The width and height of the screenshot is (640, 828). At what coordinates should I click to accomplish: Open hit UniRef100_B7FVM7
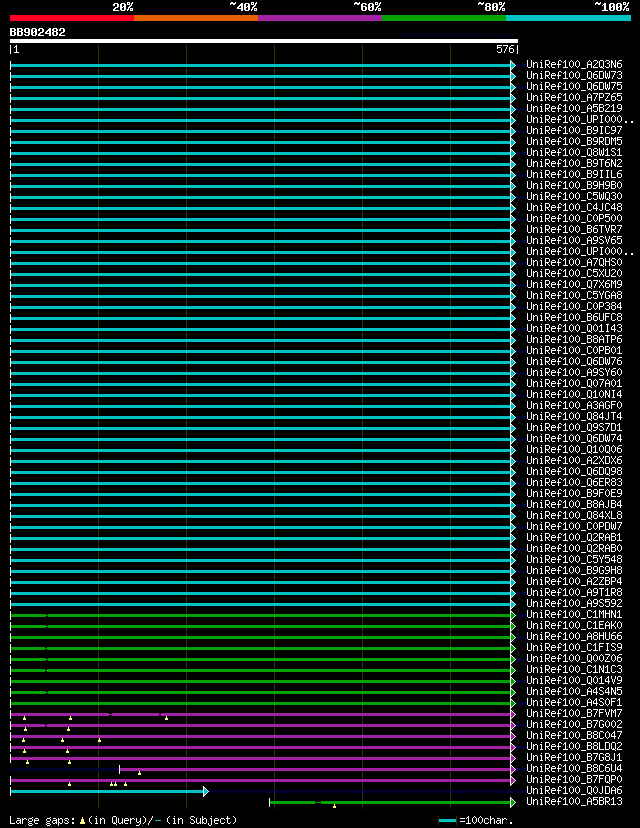click(x=574, y=713)
